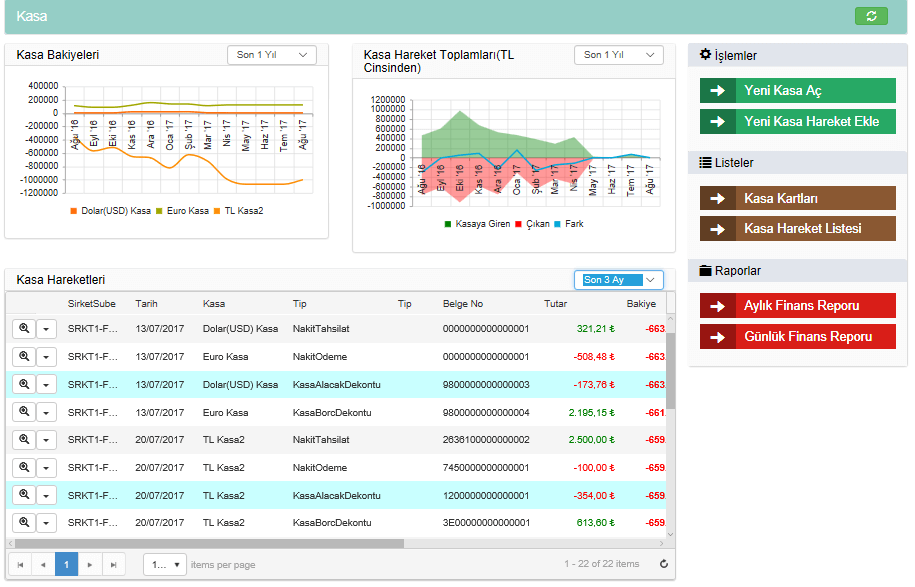The image size is (915, 587).
Task: Click the green refresh icon in Kasa header
Action: click(x=871, y=16)
